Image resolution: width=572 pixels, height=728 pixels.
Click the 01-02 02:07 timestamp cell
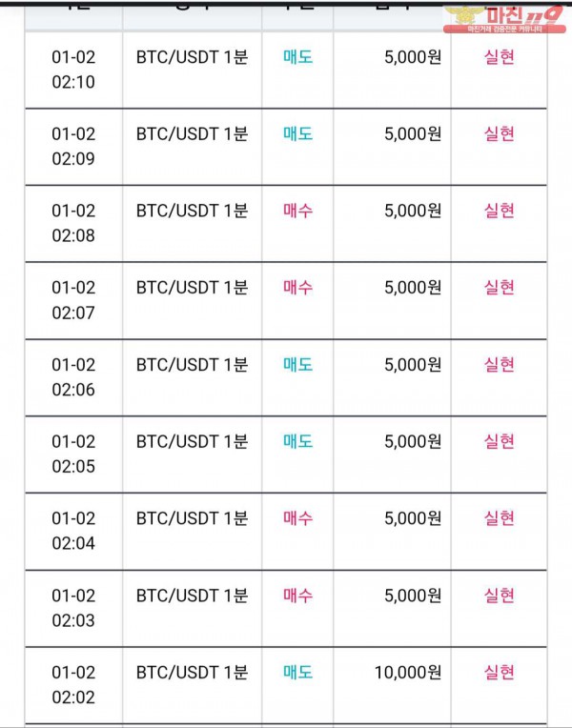[73, 300]
